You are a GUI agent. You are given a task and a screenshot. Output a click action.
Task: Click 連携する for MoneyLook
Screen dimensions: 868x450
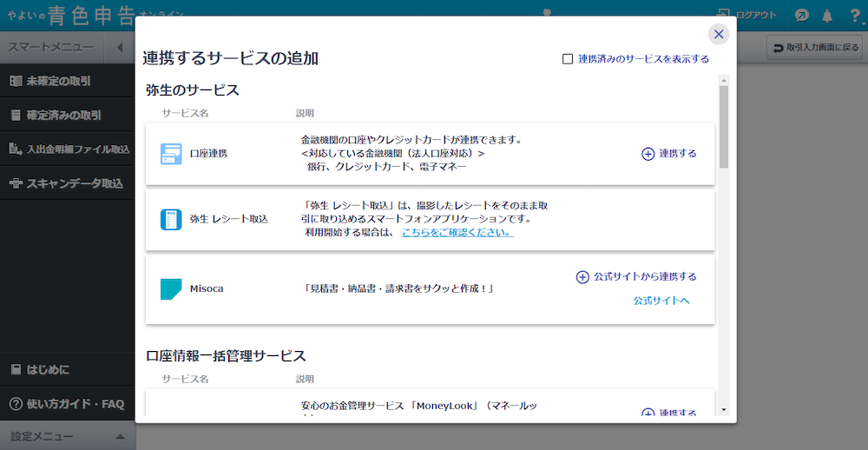668,413
